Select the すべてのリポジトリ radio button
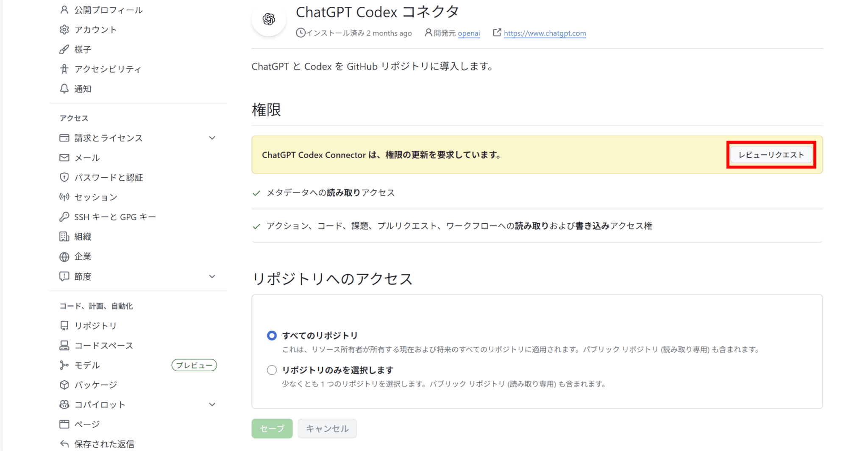 pos(272,336)
